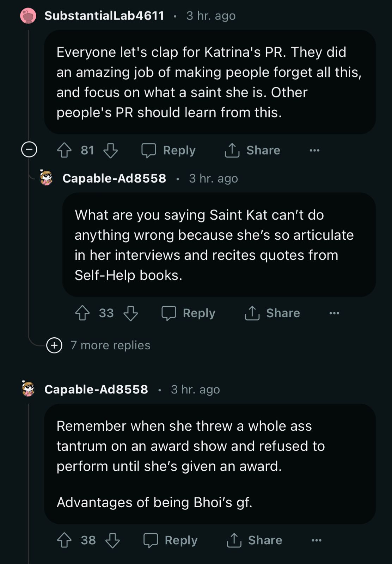Upvote the award show tantrum comment
The height and width of the screenshot is (564, 392).
(x=64, y=540)
